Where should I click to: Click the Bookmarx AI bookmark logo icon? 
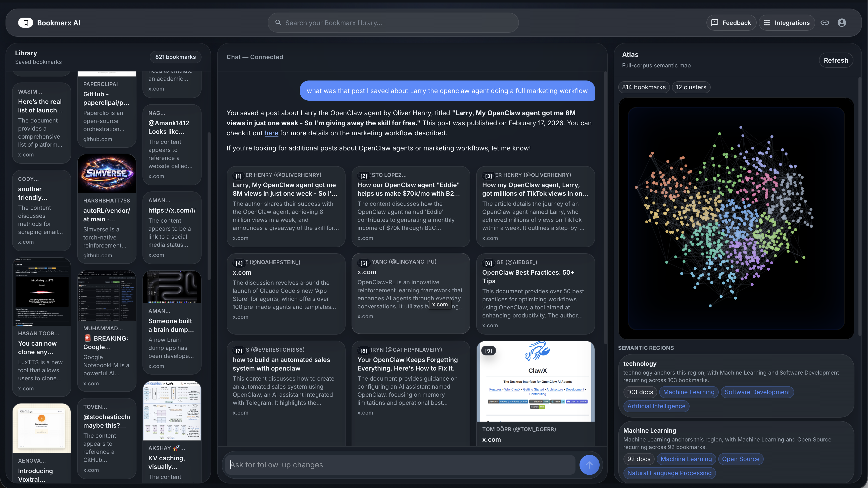point(25,23)
